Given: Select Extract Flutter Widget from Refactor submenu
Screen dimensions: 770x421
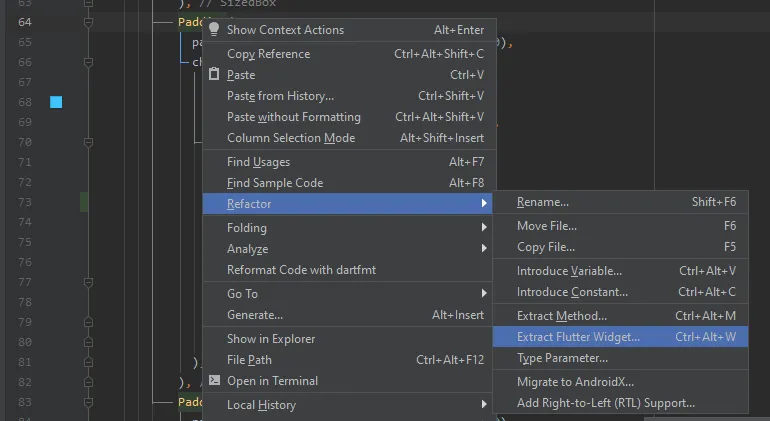Looking at the screenshot, I should [578, 337].
